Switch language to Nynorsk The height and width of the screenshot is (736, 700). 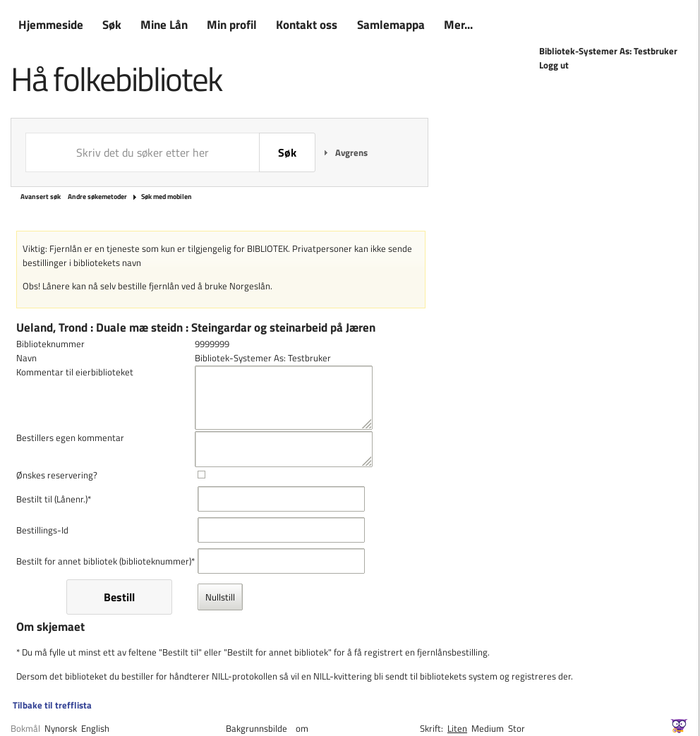61,729
